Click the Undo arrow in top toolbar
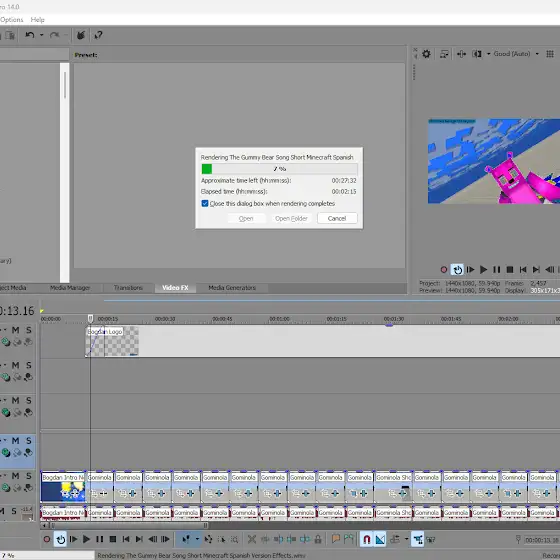 [x=30, y=35]
